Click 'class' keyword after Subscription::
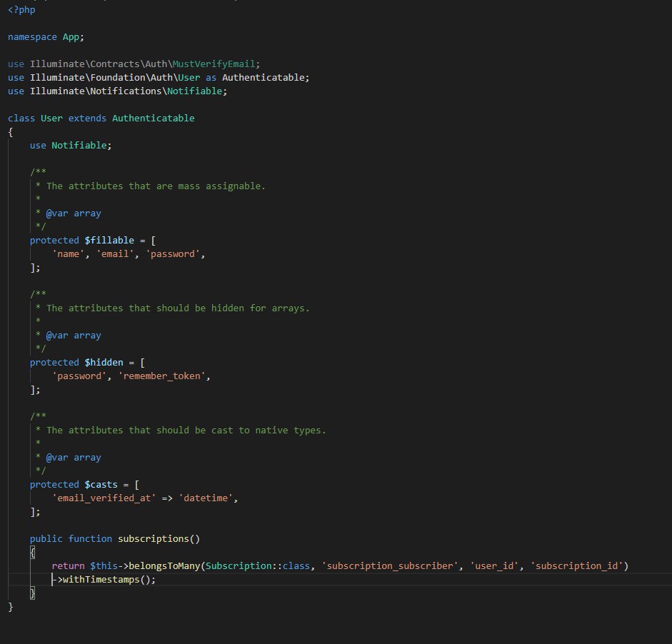672x644 pixels. click(x=296, y=566)
